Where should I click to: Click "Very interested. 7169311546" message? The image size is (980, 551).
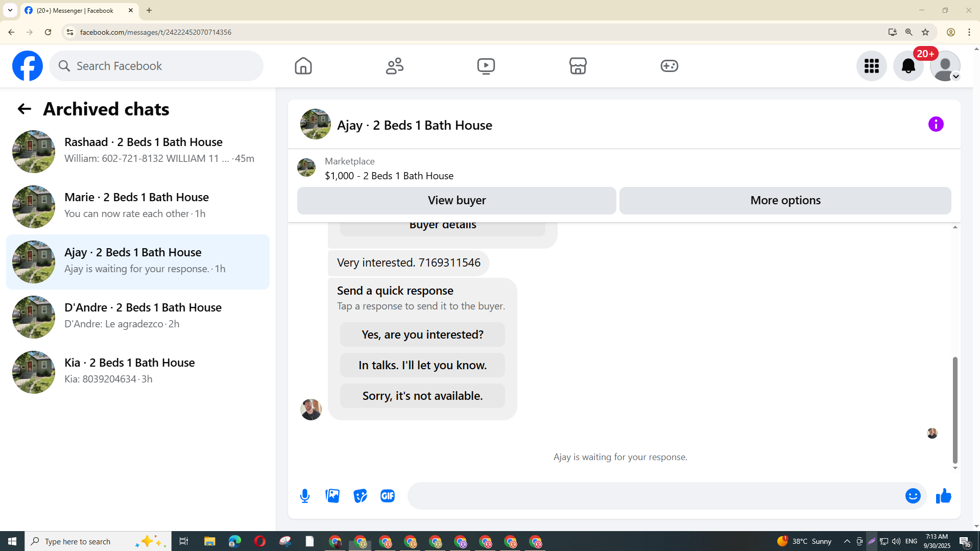pyautogui.click(x=409, y=262)
